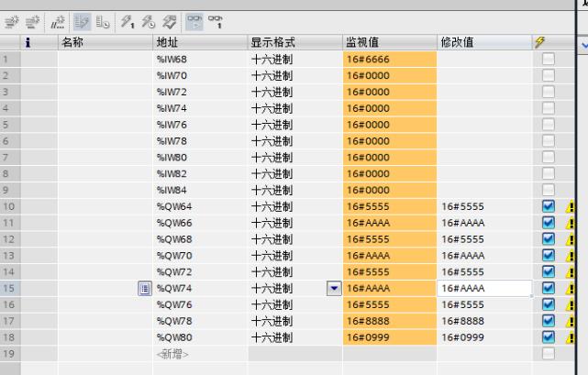Uncheck the modify checkbox for %QW64
588x375 pixels.
549,206
